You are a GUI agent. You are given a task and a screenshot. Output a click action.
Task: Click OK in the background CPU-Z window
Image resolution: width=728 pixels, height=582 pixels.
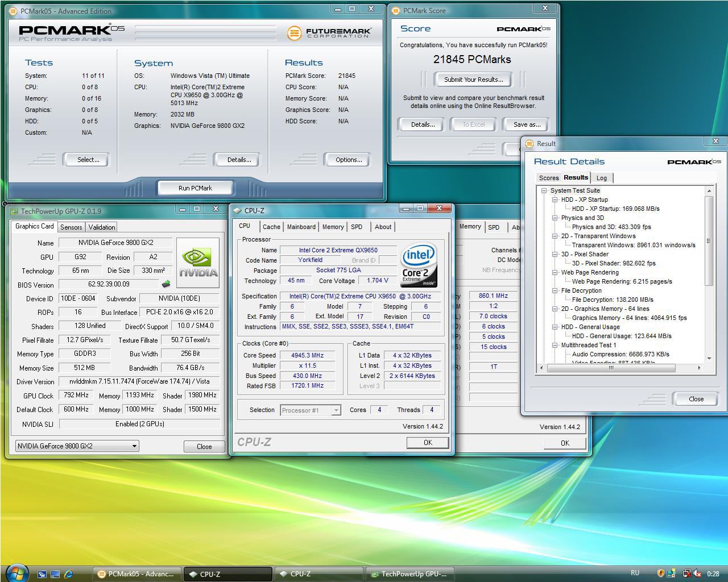coord(565,443)
